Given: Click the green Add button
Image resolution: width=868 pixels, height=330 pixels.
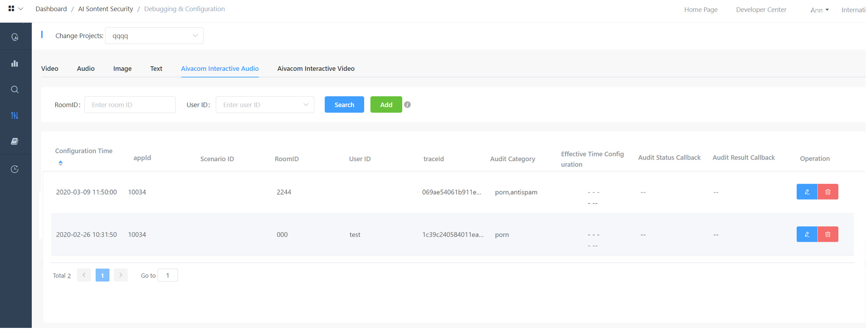Looking at the screenshot, I should pyautogui.click(x=386, y=105).
